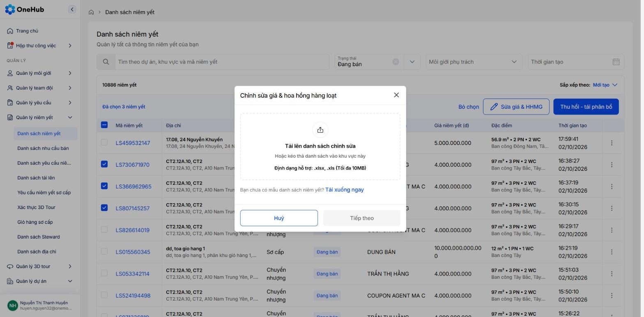Screen dimensions: 644x317
Task: Close the Chỉnh sửa giá & hoa hồng dialog
Action: coord(396,95)
